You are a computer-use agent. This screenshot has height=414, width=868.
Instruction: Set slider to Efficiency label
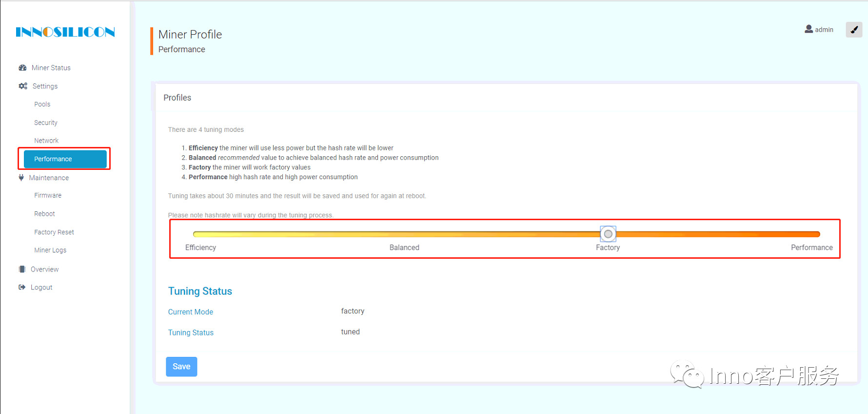[x=200, y=248]
